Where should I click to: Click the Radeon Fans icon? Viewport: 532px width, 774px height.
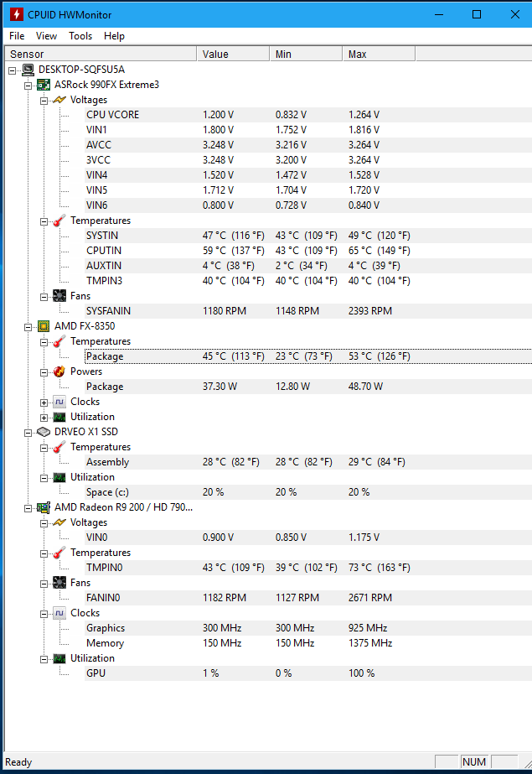click(59, 583)
